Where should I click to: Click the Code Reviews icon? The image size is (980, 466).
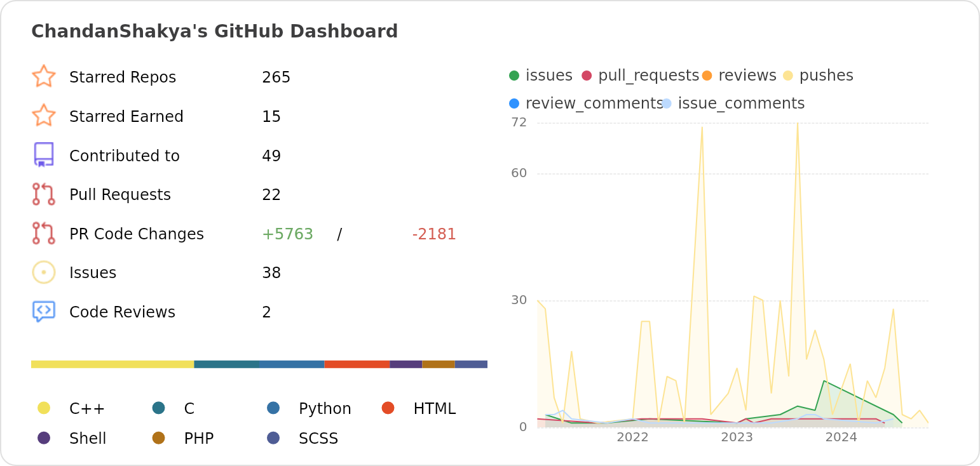(x=44, y=312)
